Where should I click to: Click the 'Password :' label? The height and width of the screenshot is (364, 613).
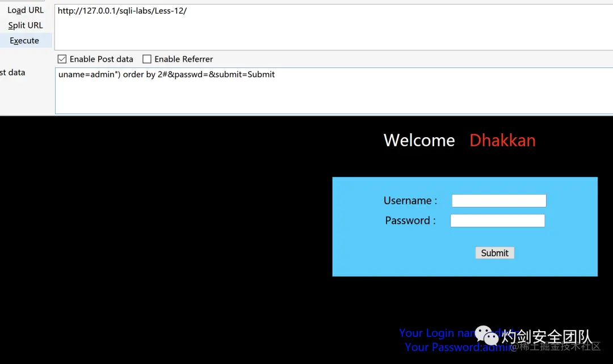click(410, 221)
